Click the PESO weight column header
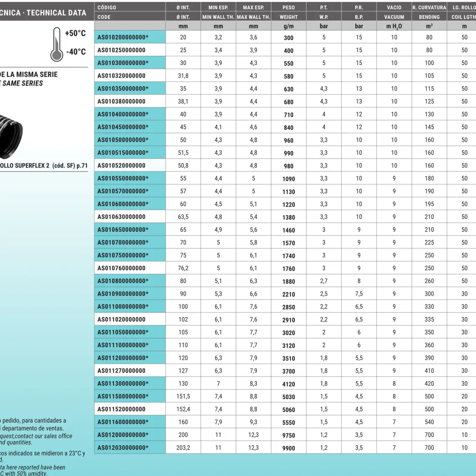Screen dimensions: 476x476 coord(288,8)
